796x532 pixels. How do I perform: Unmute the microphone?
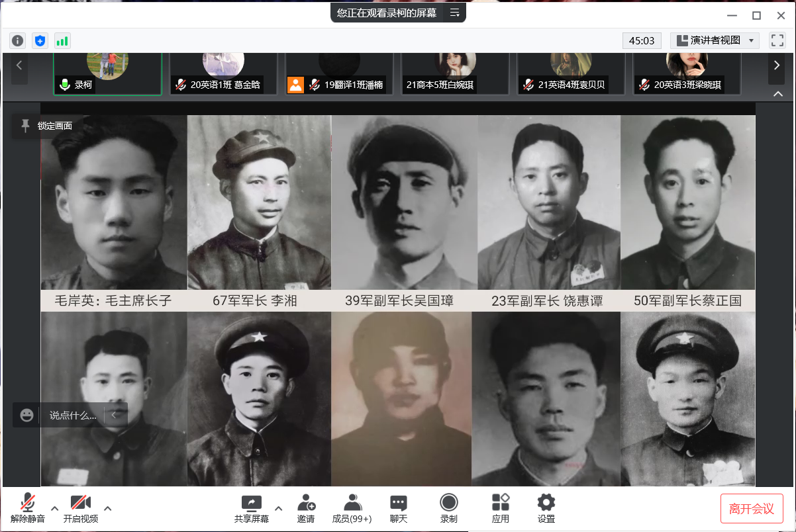tap(28, 508)
